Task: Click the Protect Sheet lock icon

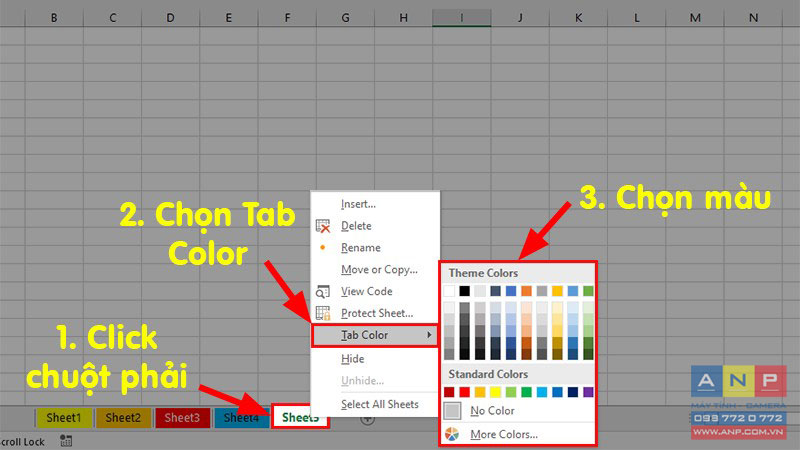Action: click(x=323, y=313)
